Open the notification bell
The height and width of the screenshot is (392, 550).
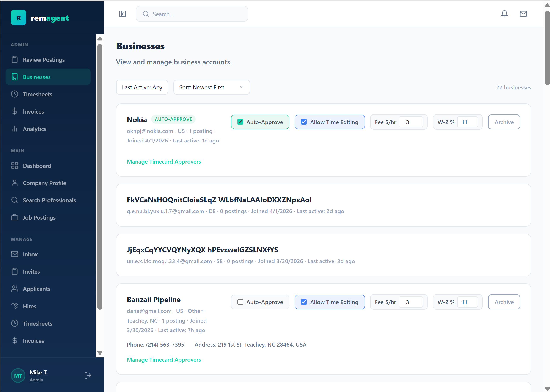[504, 14]
